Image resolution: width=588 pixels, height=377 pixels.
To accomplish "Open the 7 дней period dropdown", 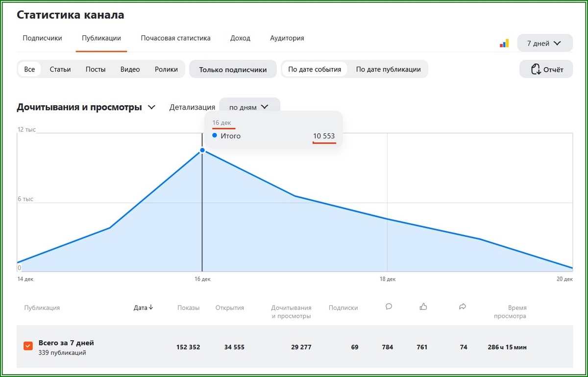I will pos(545,43).
